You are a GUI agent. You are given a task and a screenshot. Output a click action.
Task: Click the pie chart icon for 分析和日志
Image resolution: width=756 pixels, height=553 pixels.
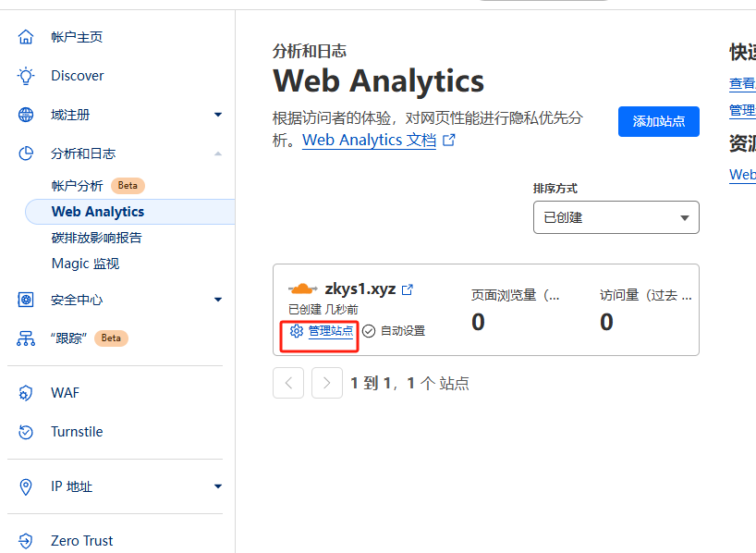26,154
